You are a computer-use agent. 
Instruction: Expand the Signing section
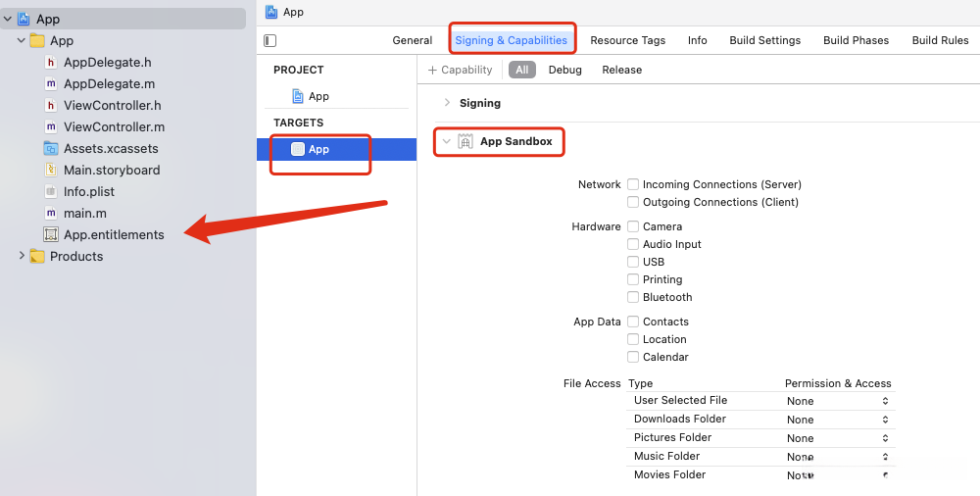pos(447,103)
